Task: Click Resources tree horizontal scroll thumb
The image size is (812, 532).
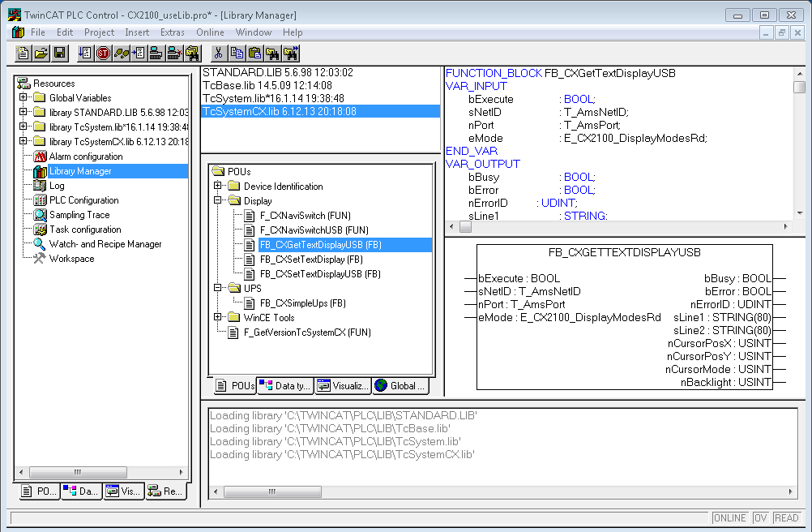Action: [78, 472]
